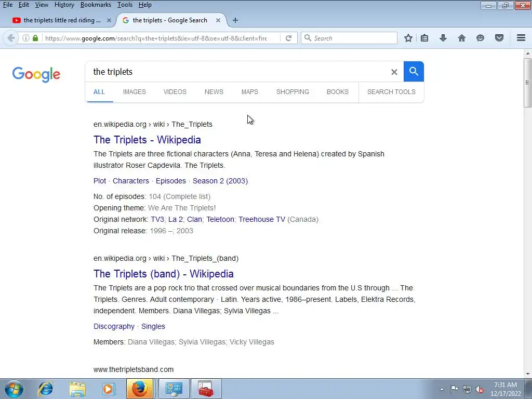Image resolution: width=532 pixels, height=399 pixels.
Task: Open Windows Explorer folder in taskbar
Action: click(x=77, y=389)
